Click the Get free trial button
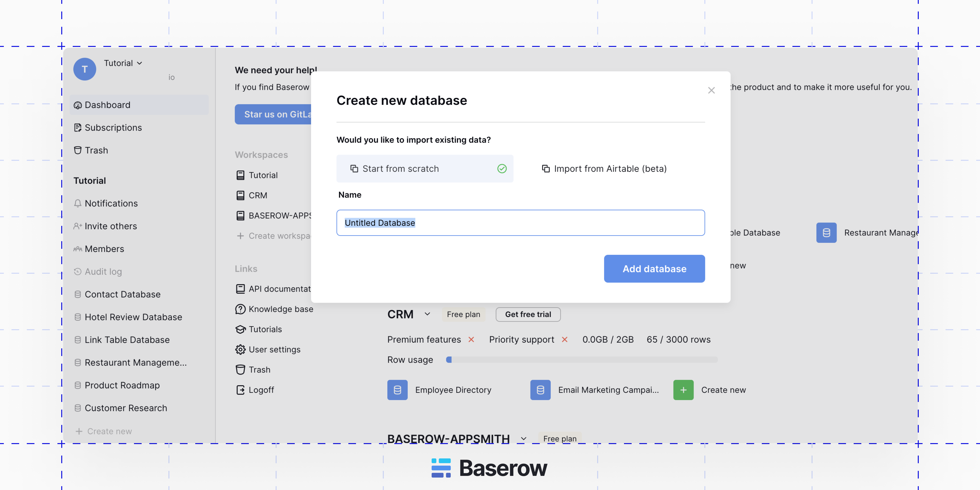Screen dimensions: 980x490 click(528, 314)
